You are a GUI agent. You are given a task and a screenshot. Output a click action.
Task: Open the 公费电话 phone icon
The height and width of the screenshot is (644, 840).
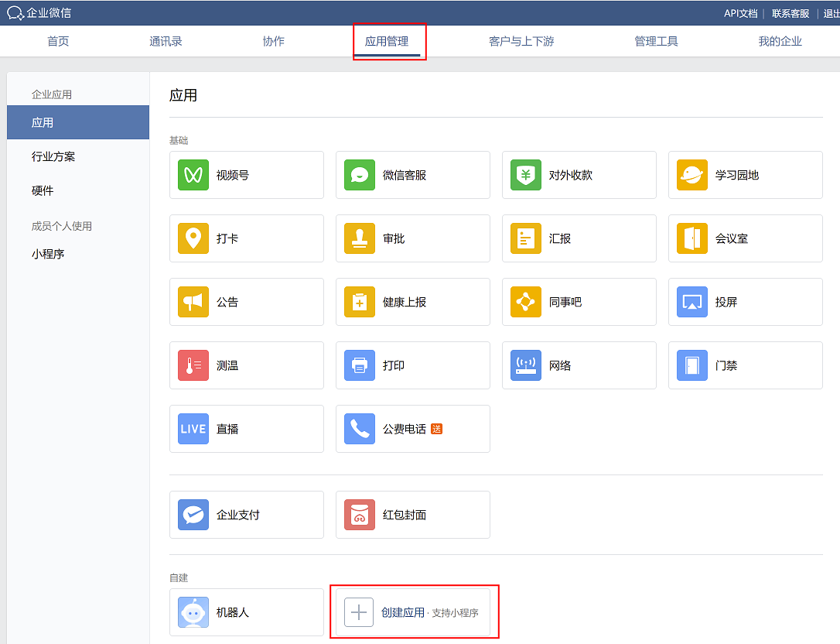click(360, 429)
